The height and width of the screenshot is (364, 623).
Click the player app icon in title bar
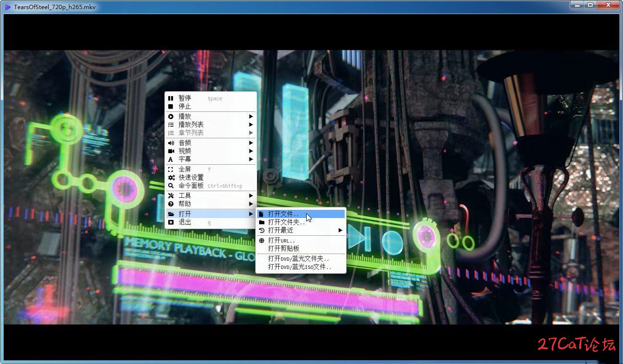click(8, 7)
